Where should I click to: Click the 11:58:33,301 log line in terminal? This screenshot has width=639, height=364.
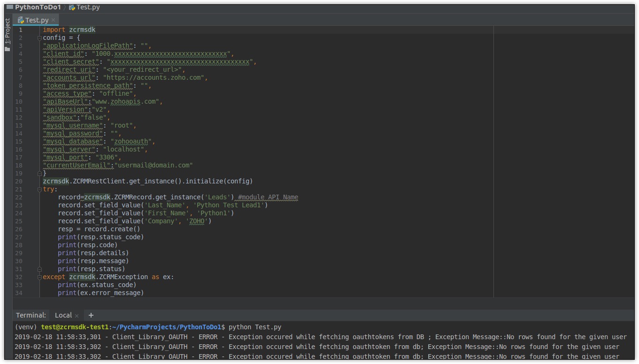321,337
